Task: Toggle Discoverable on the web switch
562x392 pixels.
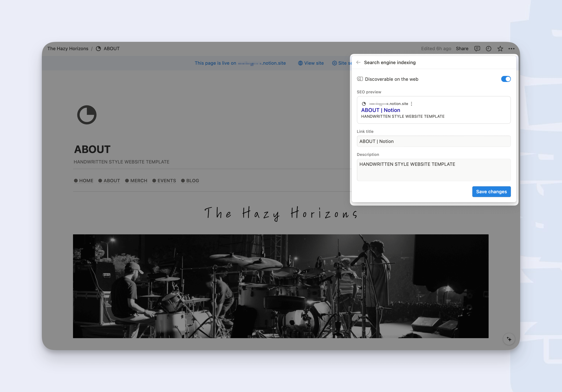Action: click(x=506, y=79)
